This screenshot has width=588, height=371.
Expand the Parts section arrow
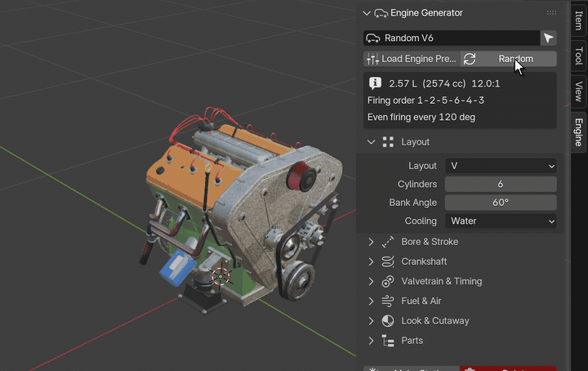(x=371, y=341)
